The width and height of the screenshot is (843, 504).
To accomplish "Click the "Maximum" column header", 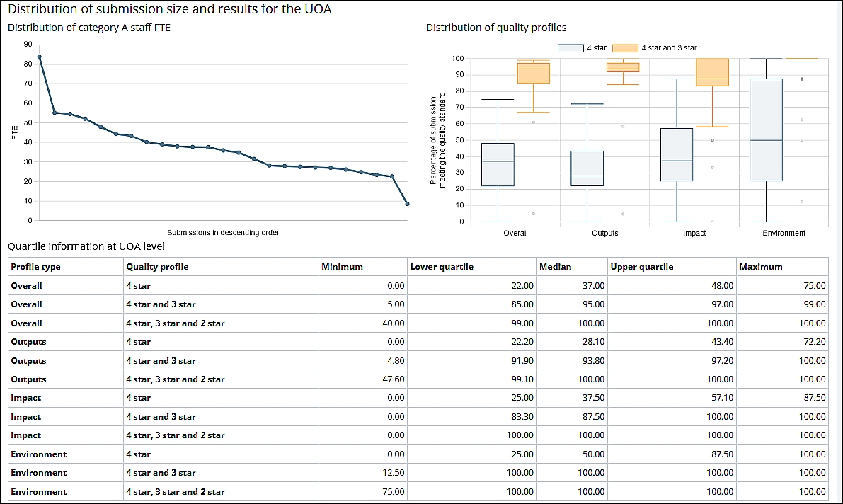I will click(761, 267).
